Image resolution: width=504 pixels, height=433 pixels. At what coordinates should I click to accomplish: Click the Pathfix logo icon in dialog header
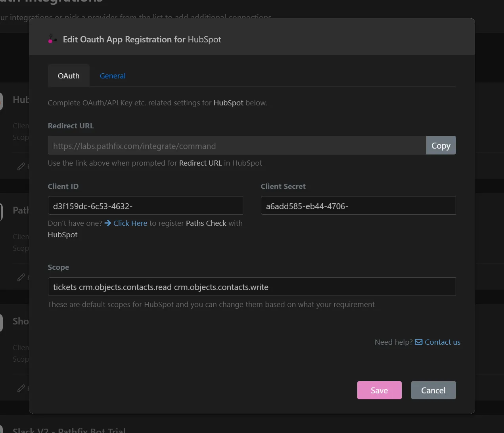point(52,39)
